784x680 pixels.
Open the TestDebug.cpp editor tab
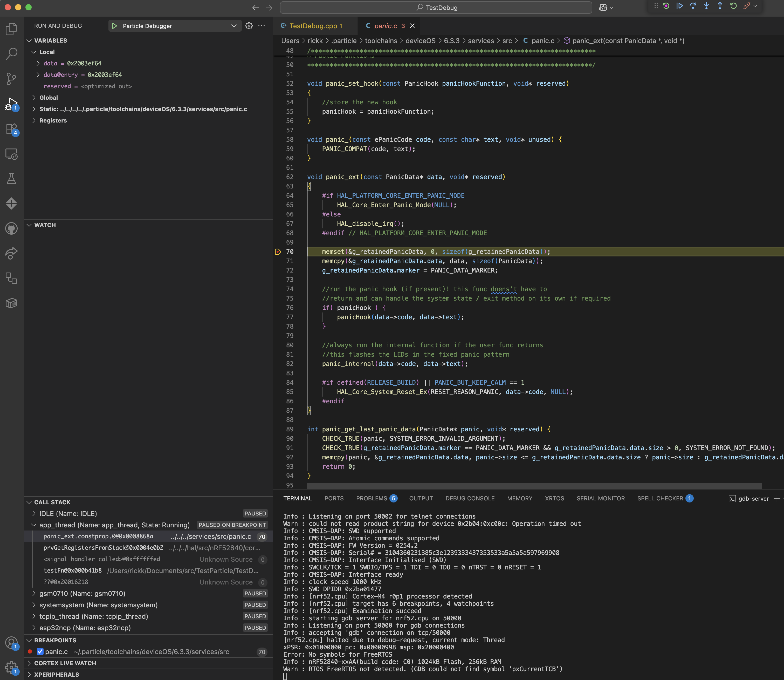tap(313, 26)
